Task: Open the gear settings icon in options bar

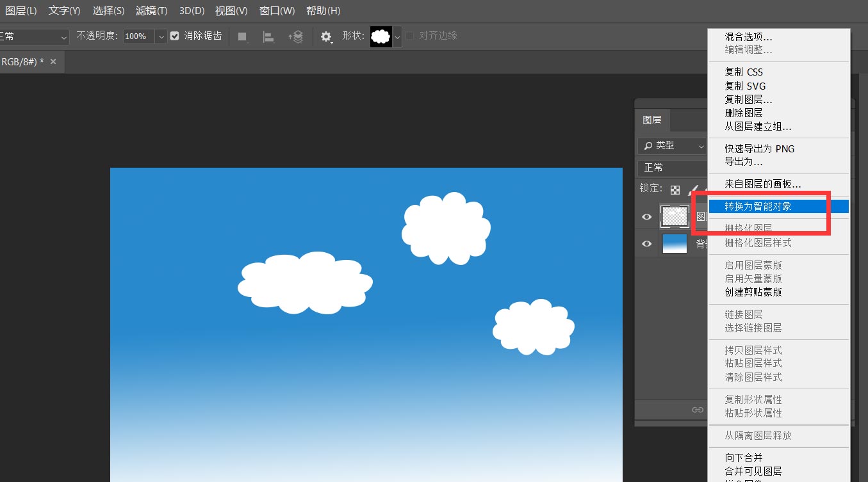Action: point(326,36)
